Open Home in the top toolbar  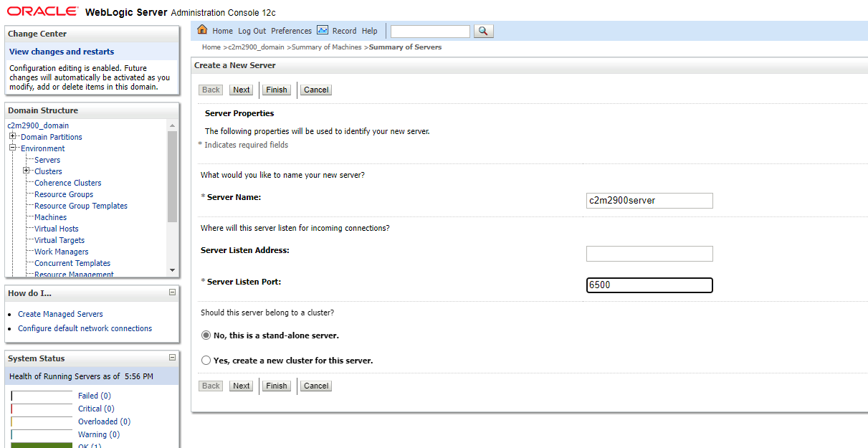[222, 31]
